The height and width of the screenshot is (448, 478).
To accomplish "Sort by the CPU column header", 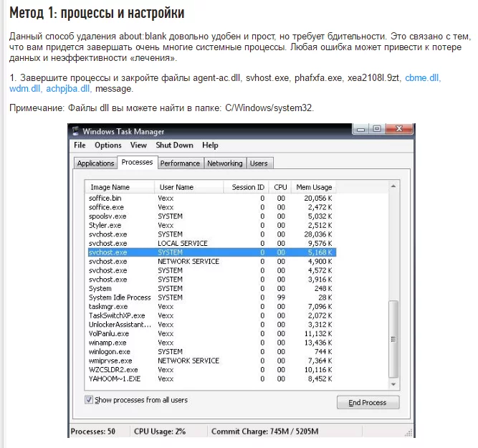I will [280, 187].
